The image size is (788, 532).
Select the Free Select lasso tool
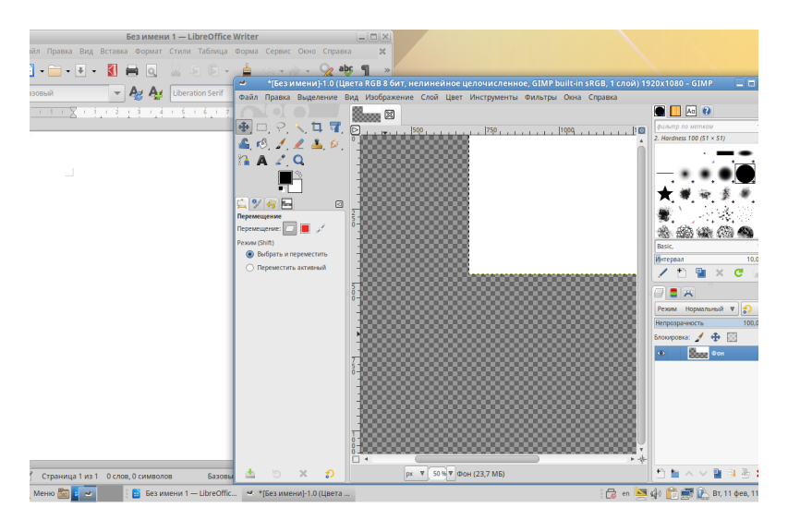pyautogui.click(x=281, y=127)
